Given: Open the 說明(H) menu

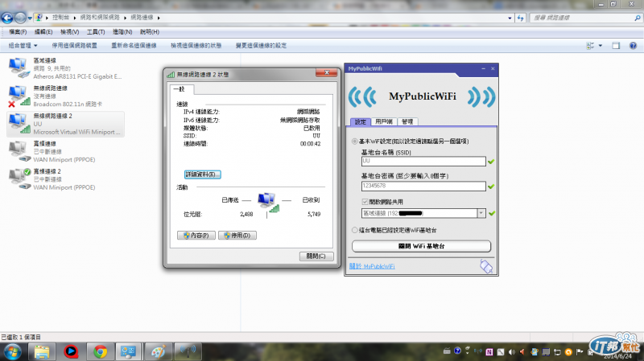Looking at the screenshot, I should 150,31.
